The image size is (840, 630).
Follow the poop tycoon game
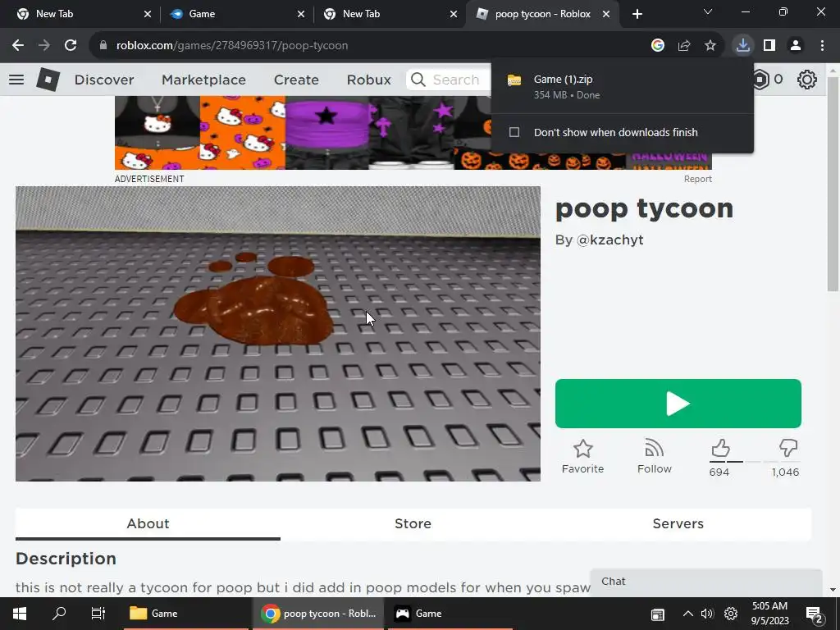point(655,457)
